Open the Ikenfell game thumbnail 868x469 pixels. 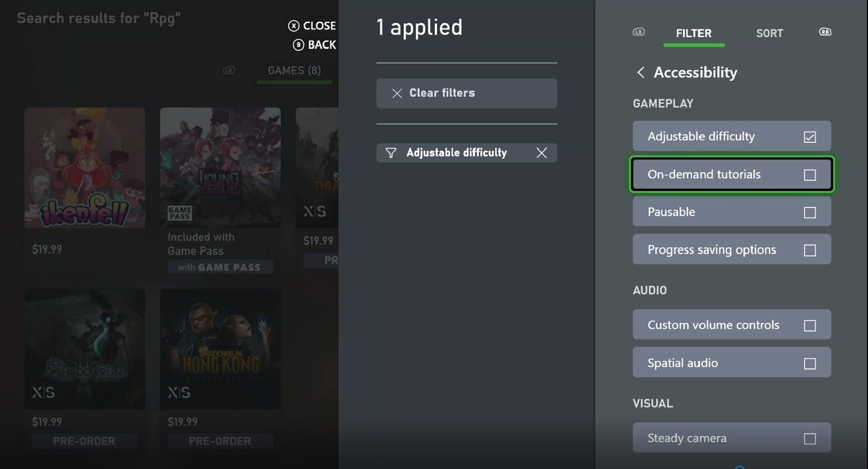click(84, 168)
